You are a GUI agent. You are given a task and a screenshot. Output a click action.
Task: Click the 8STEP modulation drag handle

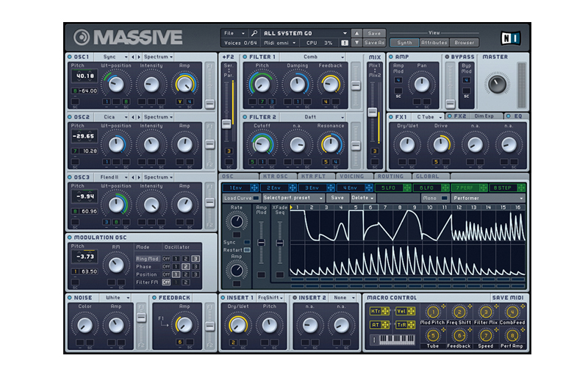pos(521,187)
